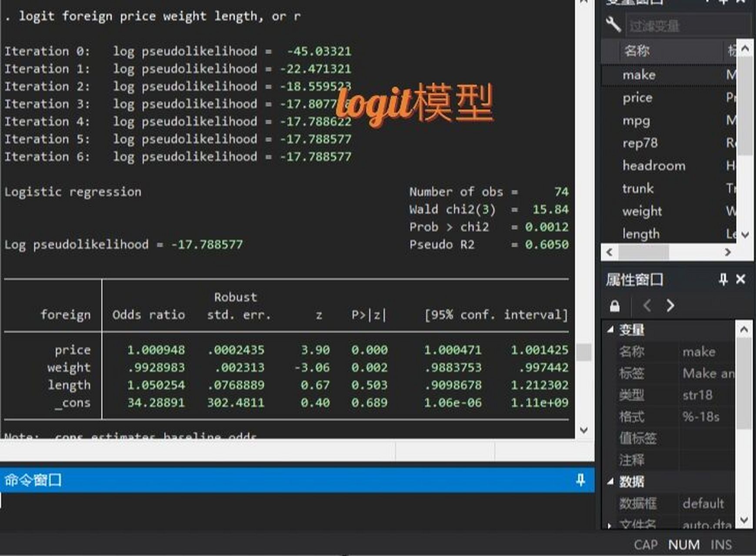Click the lock icon in the properties window
Image resolution: width=756 pixels, height=556 pixels.
point(616,306)
